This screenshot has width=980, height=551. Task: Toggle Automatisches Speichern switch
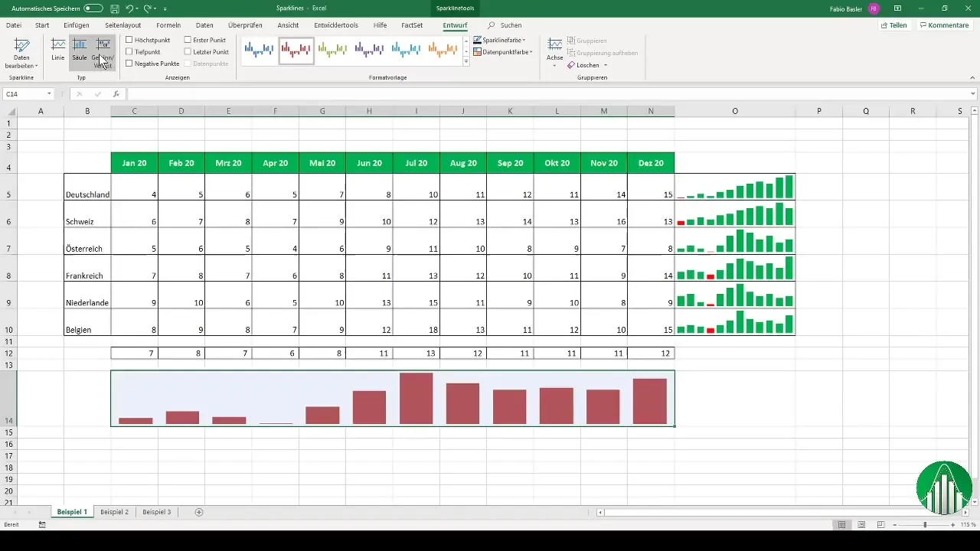[x=93, y=8]
